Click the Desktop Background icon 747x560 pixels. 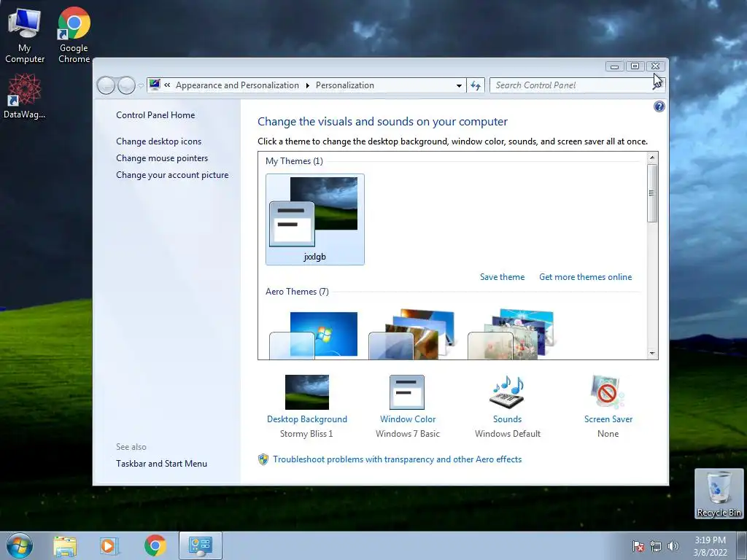point(307,392)
